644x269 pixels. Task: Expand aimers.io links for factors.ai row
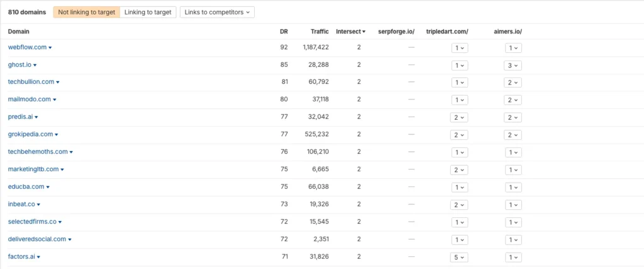tap(513, 257)
